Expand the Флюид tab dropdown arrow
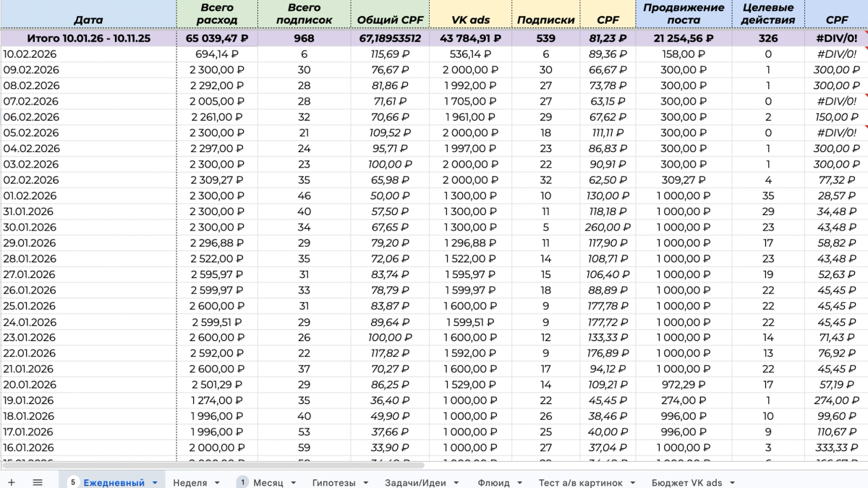The height and width of the screenshot is (488, 868). point(521,483)
